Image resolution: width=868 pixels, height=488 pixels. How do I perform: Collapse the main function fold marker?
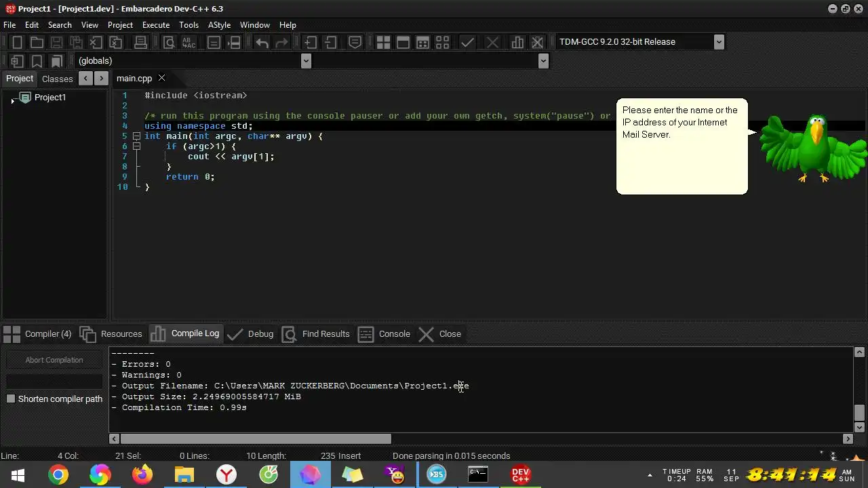(x=136, y=136)
